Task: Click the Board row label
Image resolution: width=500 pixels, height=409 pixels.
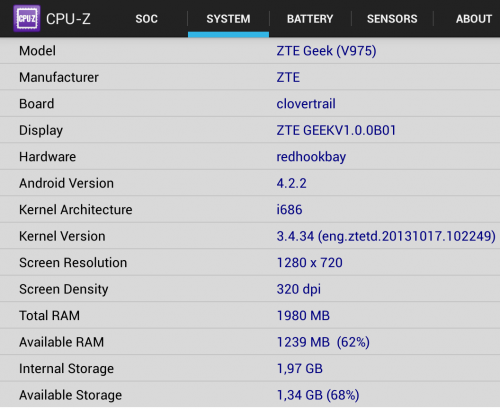Action: pos(36,104)
